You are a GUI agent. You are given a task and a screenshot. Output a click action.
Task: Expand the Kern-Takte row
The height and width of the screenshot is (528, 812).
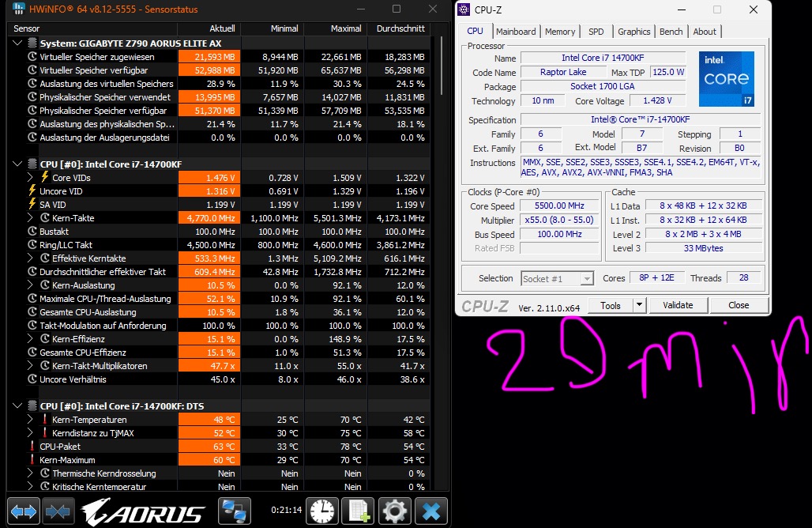[30, 217]
